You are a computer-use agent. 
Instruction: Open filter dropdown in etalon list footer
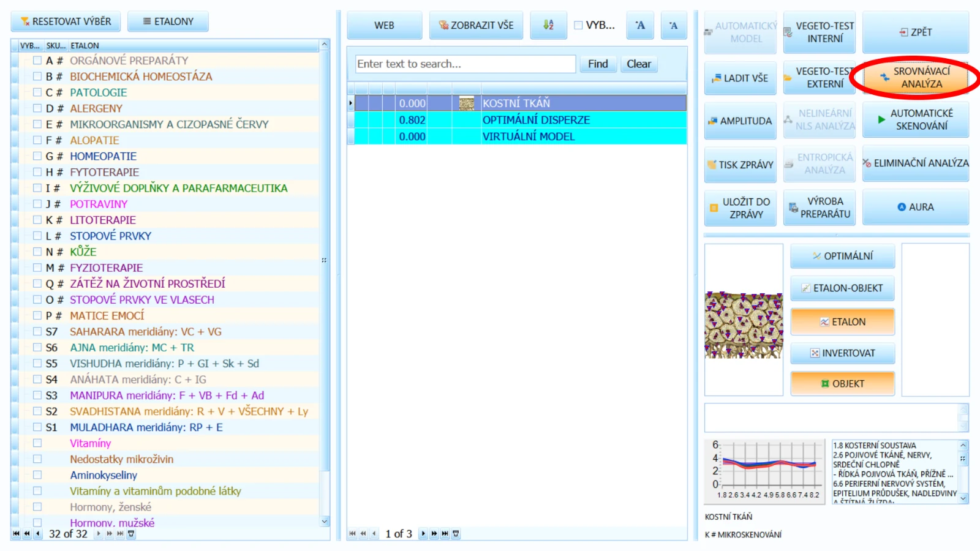coord(131,534)
